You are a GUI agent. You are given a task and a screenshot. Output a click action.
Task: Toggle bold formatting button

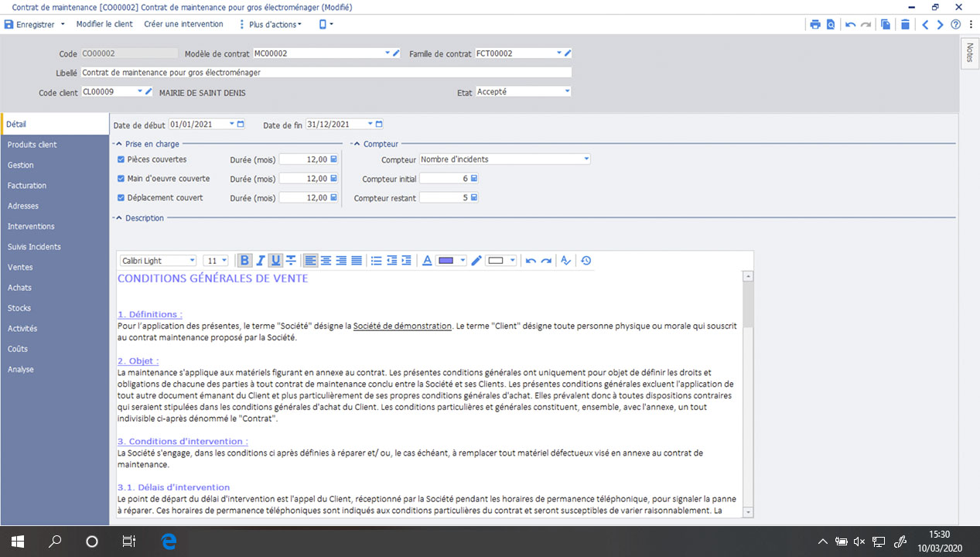[245, 261]
